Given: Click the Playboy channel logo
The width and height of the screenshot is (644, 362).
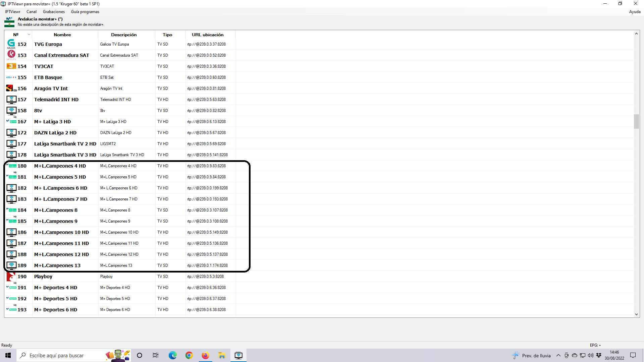Looking at the screenshot, I should tap(11, 277).
